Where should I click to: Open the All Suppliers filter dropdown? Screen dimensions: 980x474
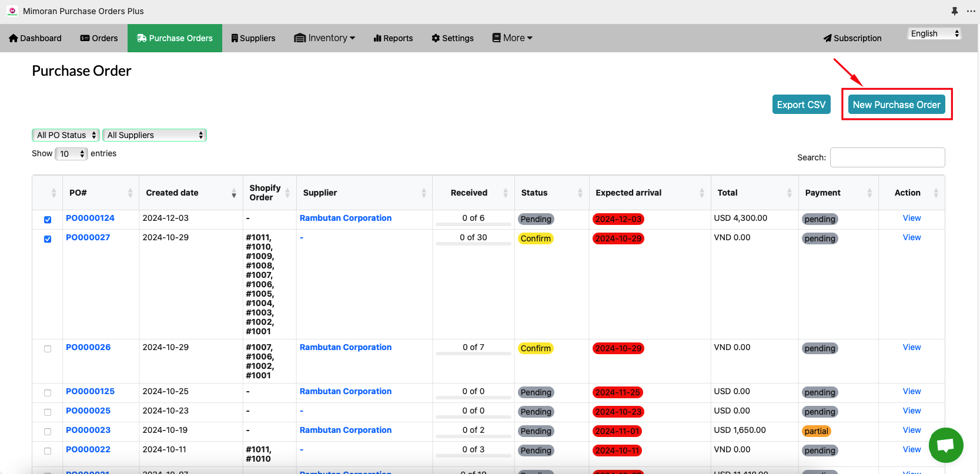(x=155, y=135)
